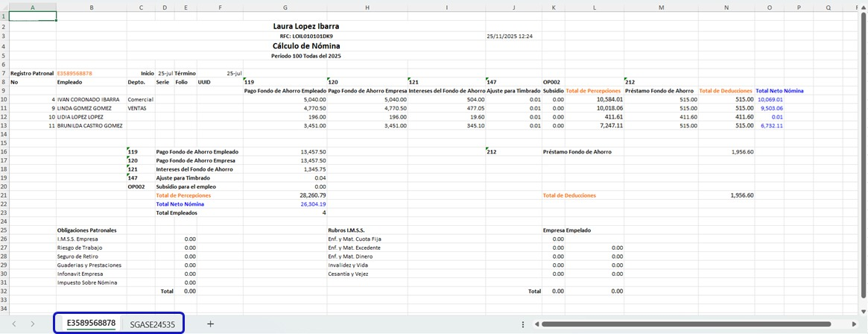Select value 7,247.11 in percepciones
Screen dimensions: 868x334
tap(612, 126)
